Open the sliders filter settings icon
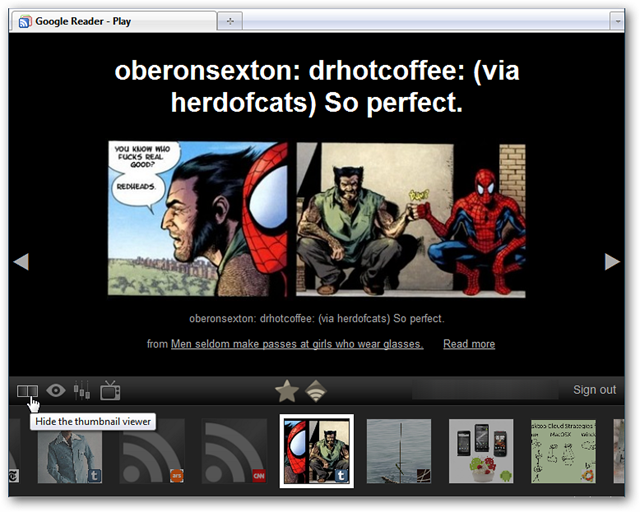 (x=82, y=390)
